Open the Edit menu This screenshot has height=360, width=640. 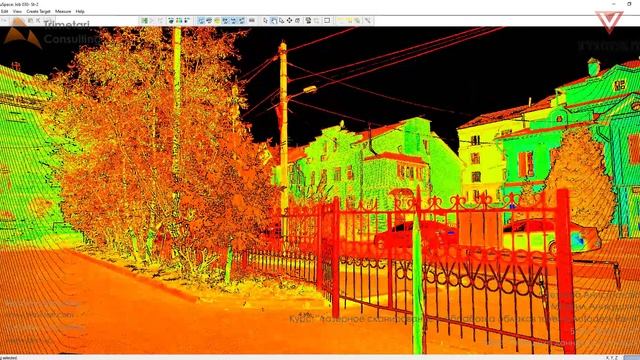[4, 11]
